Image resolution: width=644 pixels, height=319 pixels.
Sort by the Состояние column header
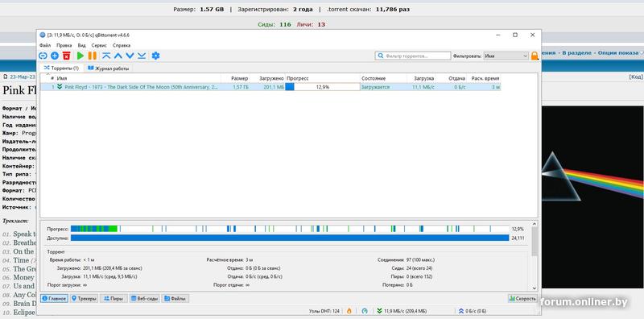[384, 78]
